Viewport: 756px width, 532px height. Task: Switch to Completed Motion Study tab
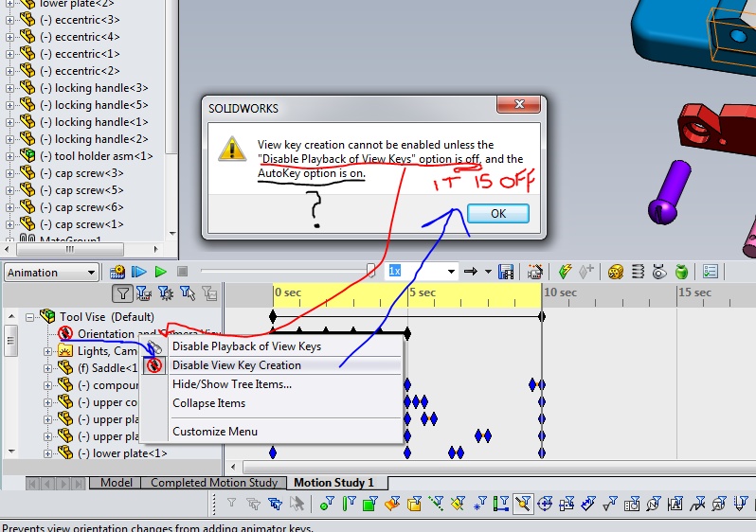pyautogui.click(x=213, y=483)
